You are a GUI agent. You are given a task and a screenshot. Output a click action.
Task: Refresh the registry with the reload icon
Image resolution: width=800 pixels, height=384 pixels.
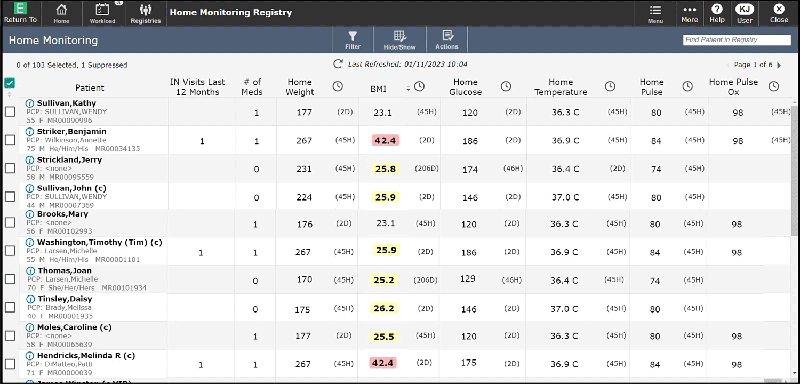click(337, 64)
